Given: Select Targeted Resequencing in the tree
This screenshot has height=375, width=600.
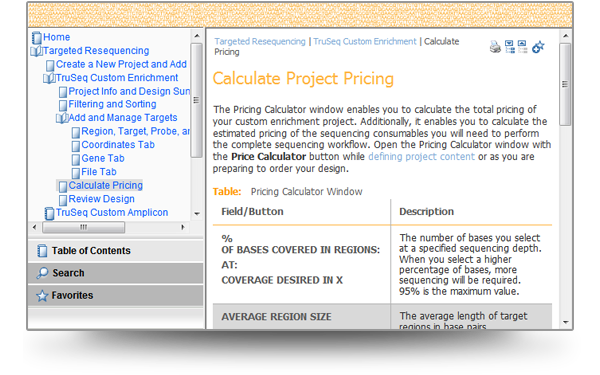Looking at the screenshot, I should pyautogui.click(x=96, y=51).
